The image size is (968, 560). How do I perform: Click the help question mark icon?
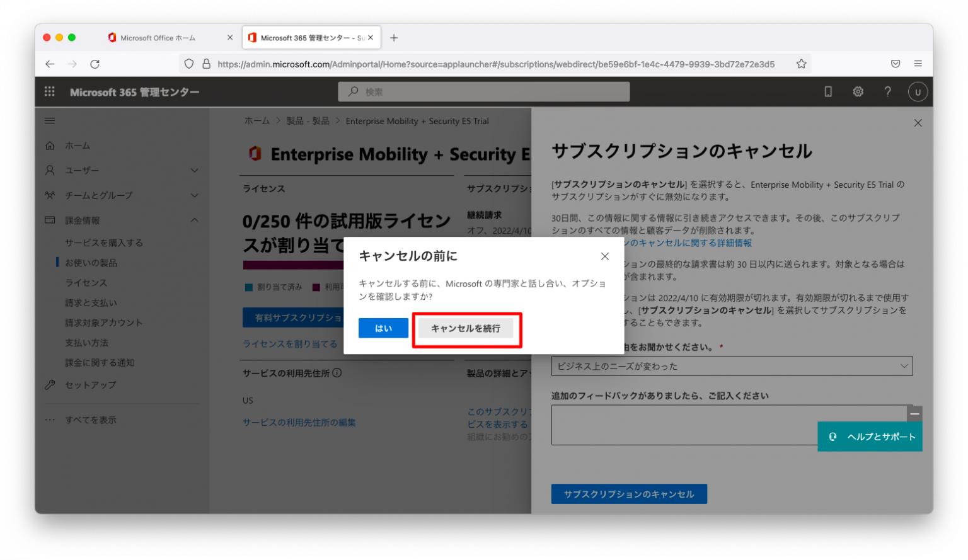887,91
